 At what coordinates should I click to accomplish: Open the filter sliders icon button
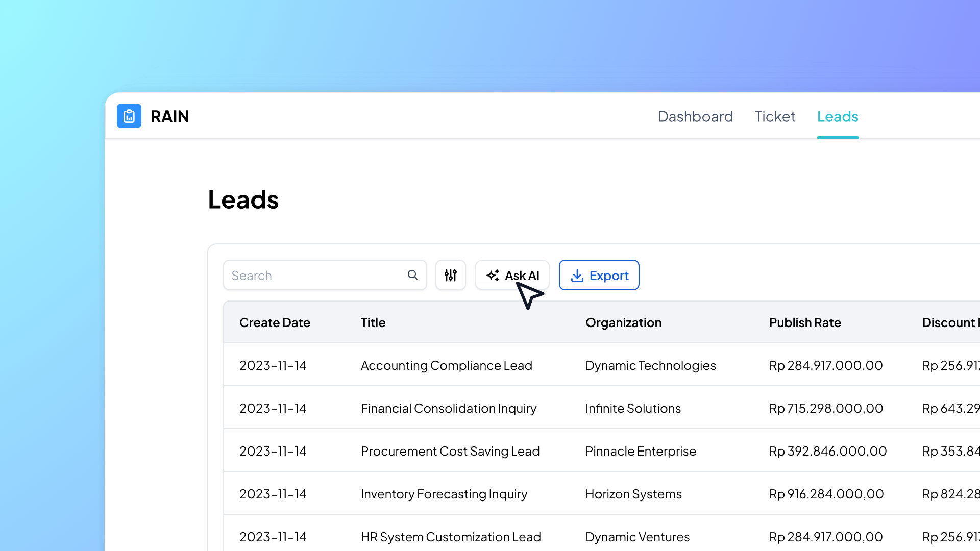pyautogui.click(x=450, y=275)
